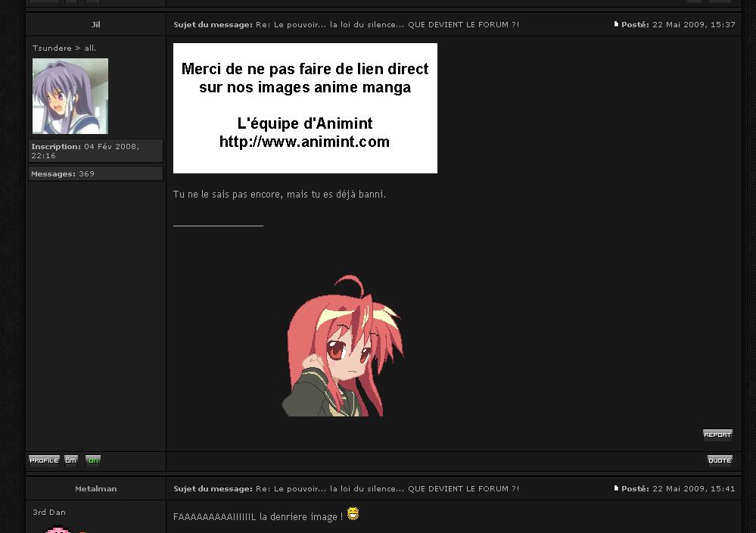The height and width of the screenshot is (533, 756).
Task: Click Jil's Inscription date field
Action: tap(95, 151)
